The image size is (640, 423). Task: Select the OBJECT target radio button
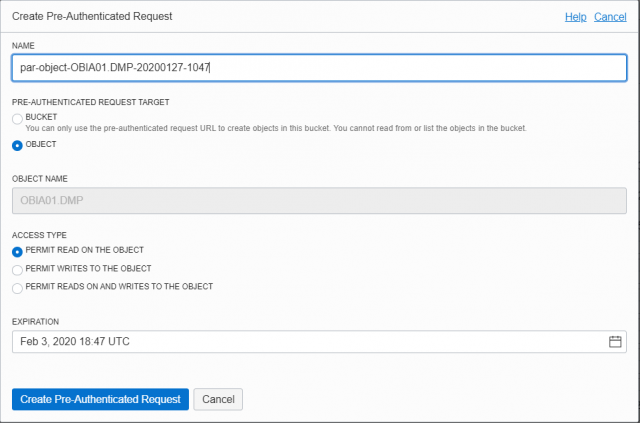(x=17, y=146)
